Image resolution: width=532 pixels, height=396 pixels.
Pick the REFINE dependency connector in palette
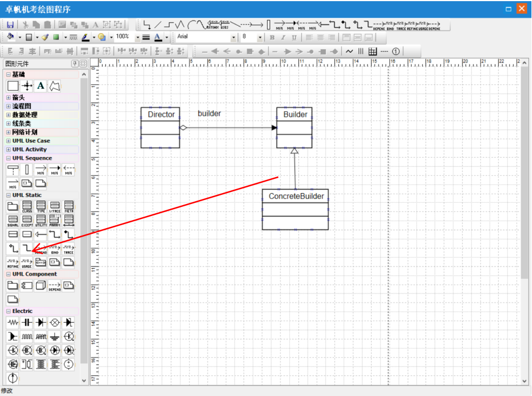click(13, 263)
